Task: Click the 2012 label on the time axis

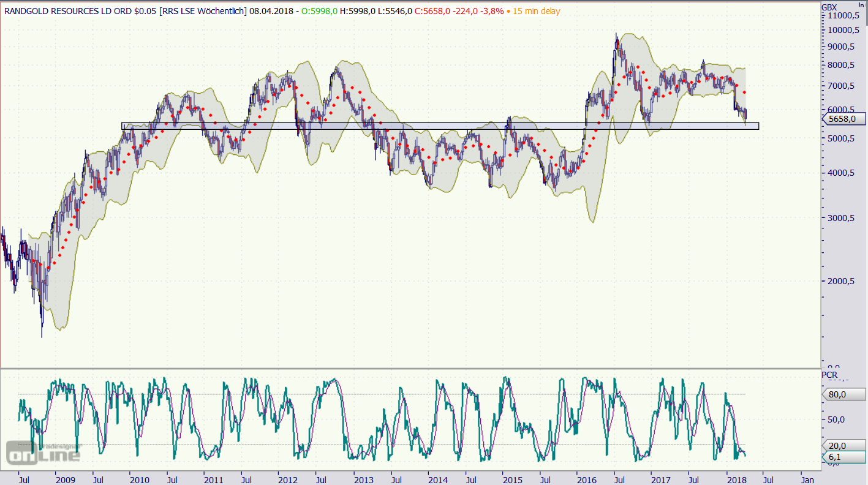Action: [x=287, y=480]
